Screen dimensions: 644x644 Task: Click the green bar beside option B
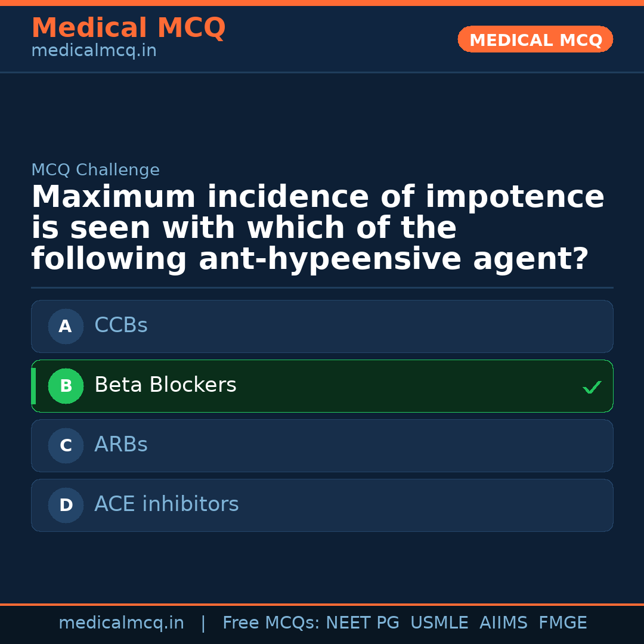pos(33,386)
